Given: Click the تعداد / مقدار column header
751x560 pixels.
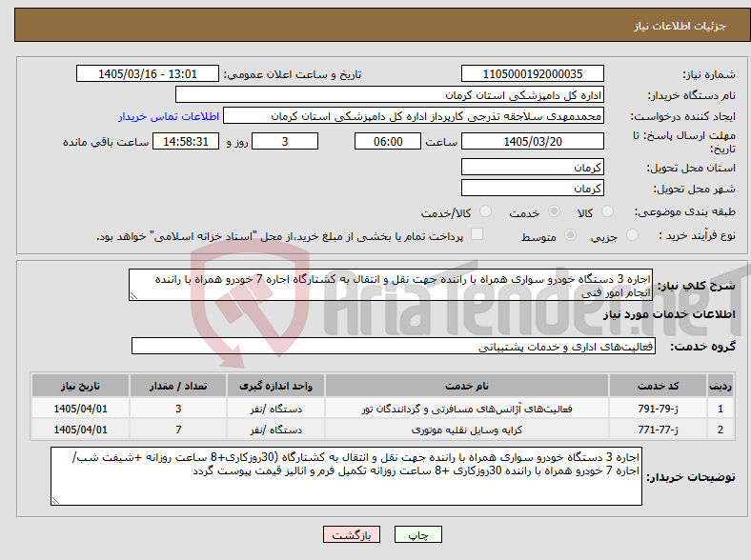Looking at the screenshot, I should click(x=177, y=386).
